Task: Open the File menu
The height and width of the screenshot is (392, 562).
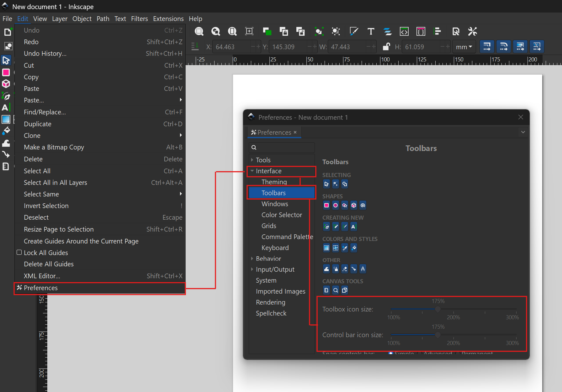Action: pos(7,19)
